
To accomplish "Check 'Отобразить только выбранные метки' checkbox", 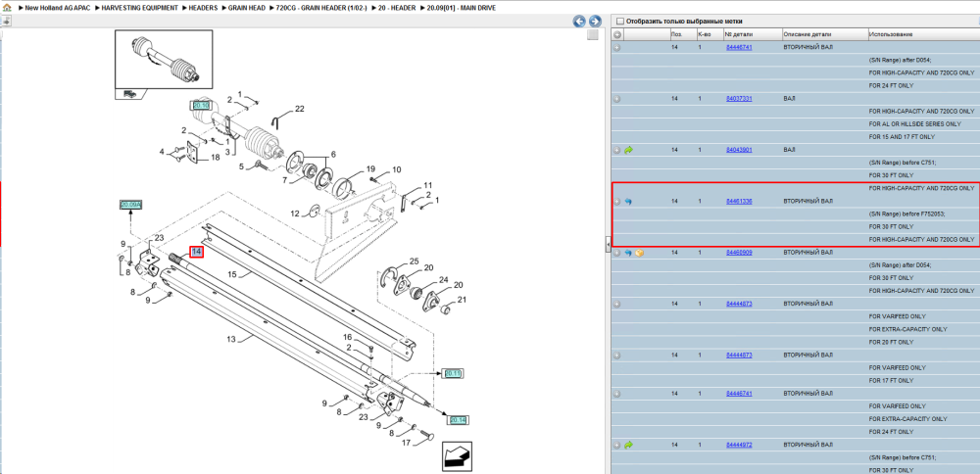I will pos(620,21).
